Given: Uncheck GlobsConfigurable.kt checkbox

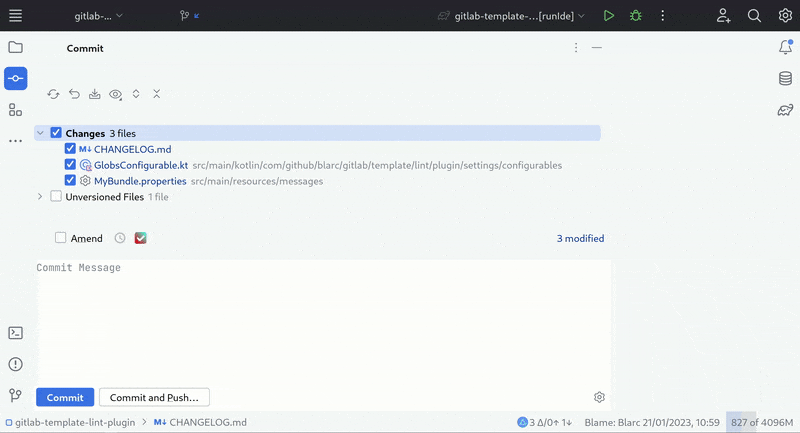Looking at the screenshot, I should pos(70,165).
